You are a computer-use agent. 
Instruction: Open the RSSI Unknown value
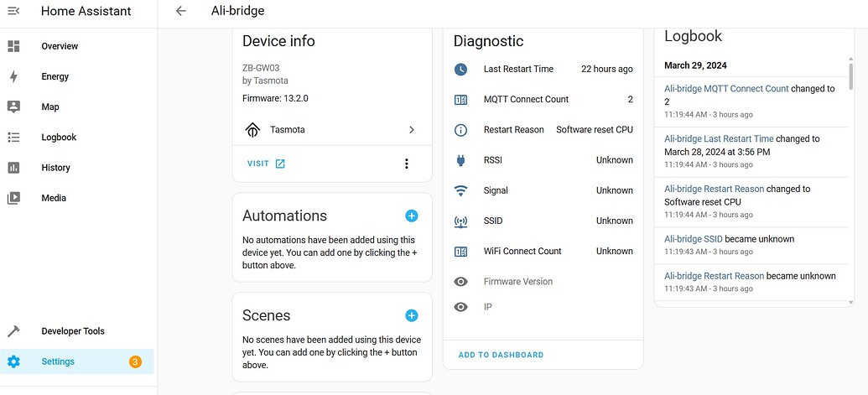click(615, 160)
